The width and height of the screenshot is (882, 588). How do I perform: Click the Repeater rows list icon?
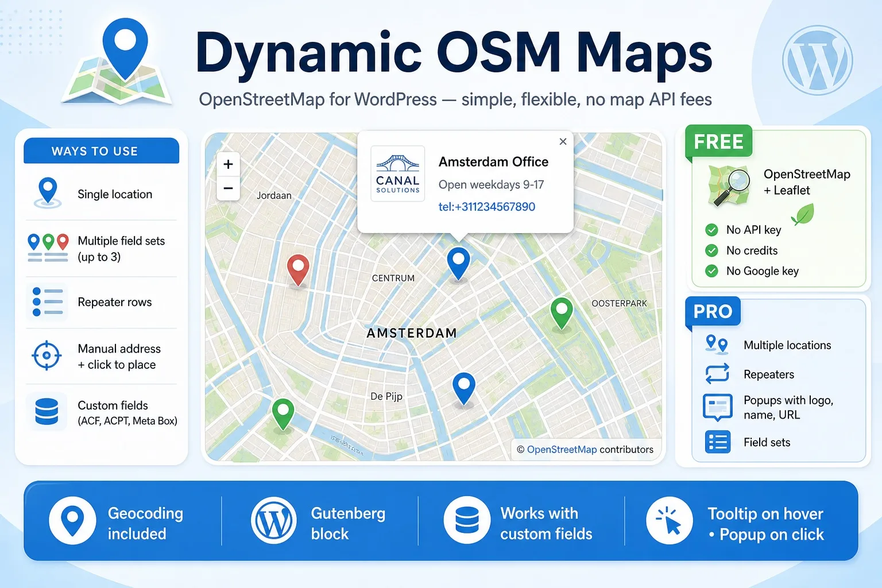pyautogui.click(x=47, y=301)
